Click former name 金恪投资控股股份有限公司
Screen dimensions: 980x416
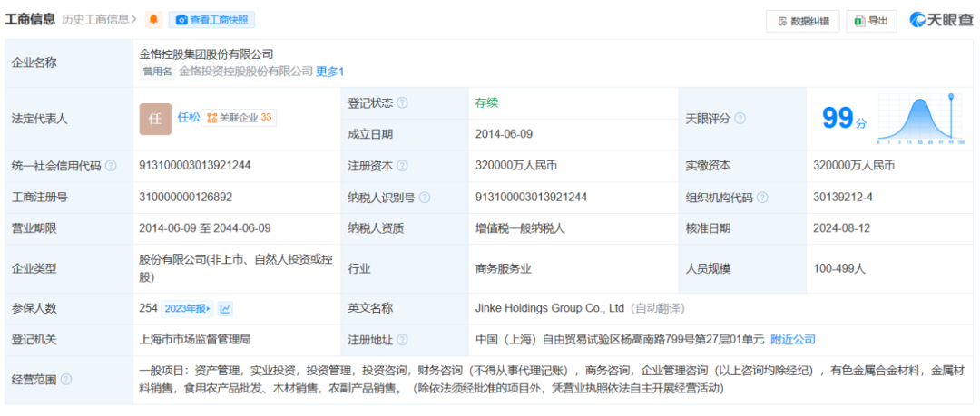[x=246, y=72]
